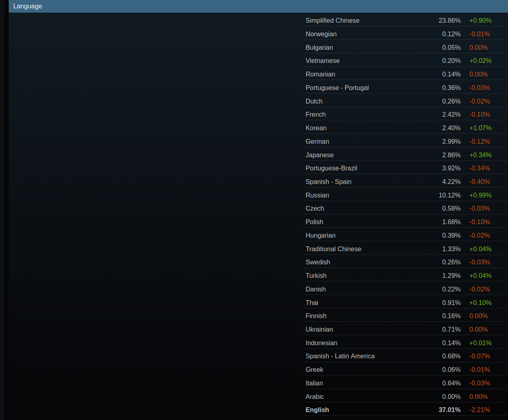Click the 'Turkish' language label
This screenshot has width=508, height=420.
316,275
